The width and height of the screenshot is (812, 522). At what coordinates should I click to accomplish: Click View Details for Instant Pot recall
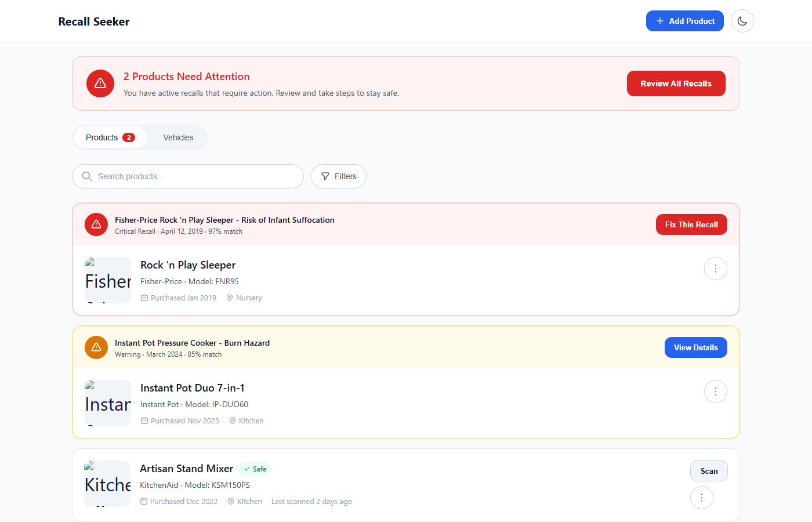point(696,347)
